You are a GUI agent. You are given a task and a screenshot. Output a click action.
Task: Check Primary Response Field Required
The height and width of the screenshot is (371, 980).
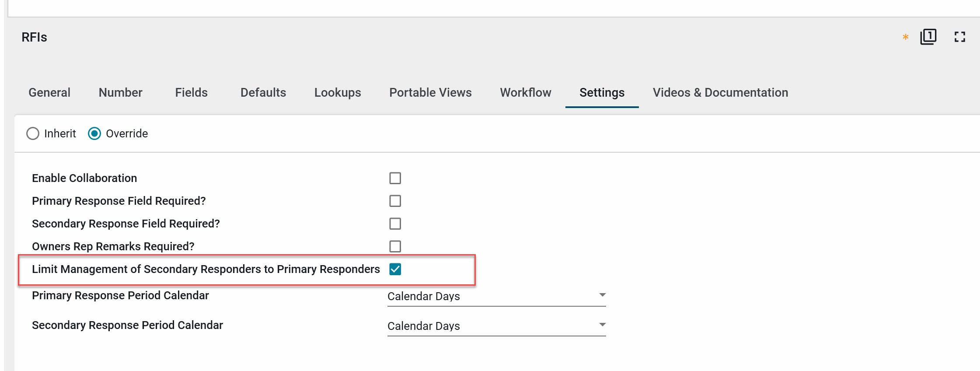click(x=395, y=201)
